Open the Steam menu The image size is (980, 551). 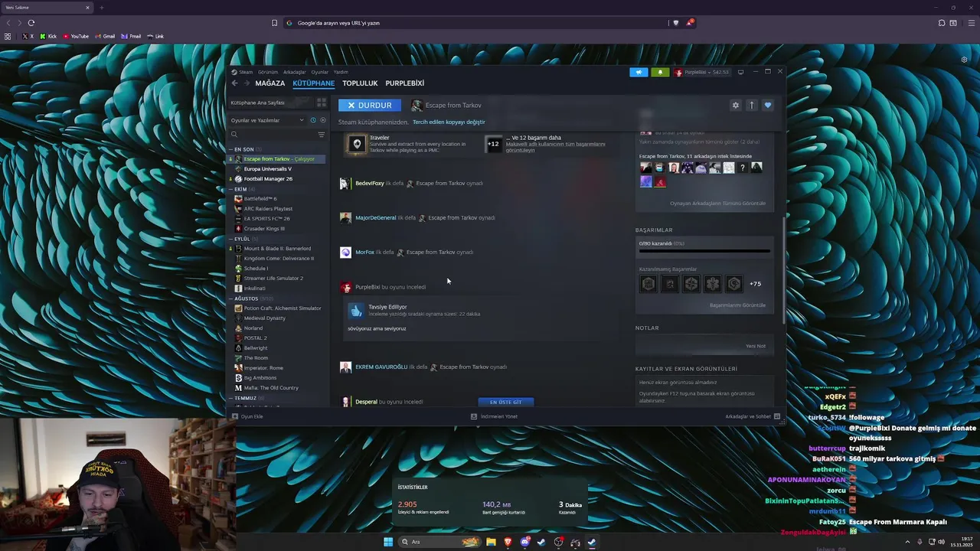(246, 72)
